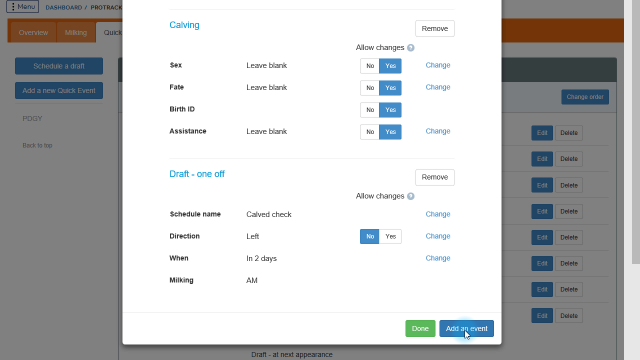Click Back to top link
This screenshot has width=640, height=360.
37,145
